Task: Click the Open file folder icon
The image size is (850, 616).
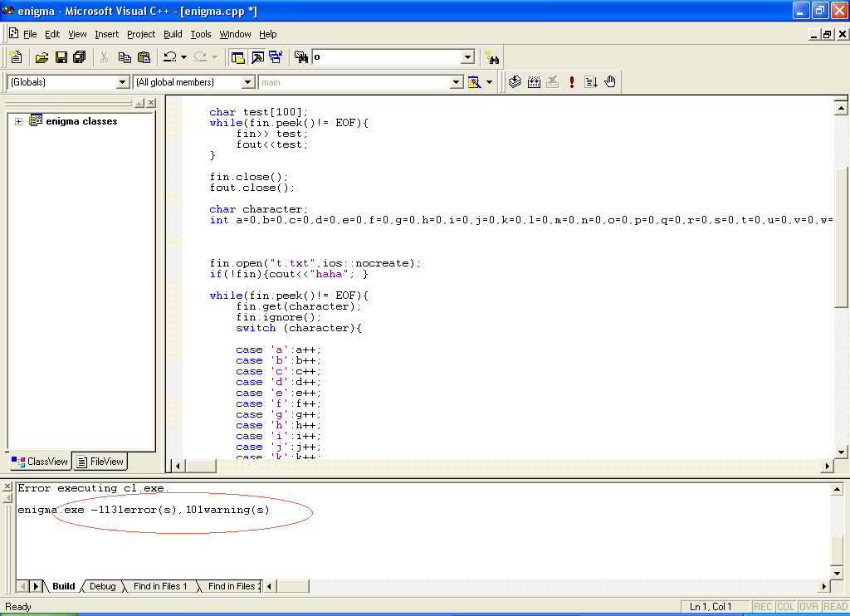Action: point(42,57)
